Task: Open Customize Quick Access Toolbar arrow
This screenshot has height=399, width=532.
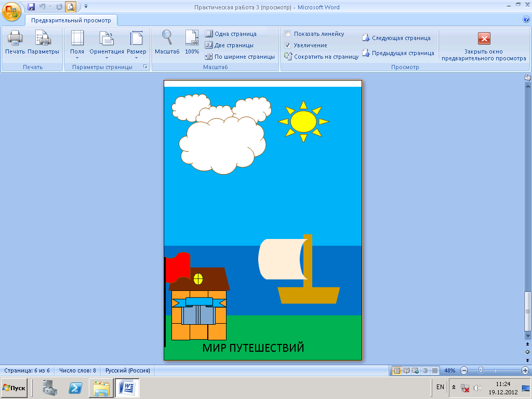Action: click(x=86, y=6)
